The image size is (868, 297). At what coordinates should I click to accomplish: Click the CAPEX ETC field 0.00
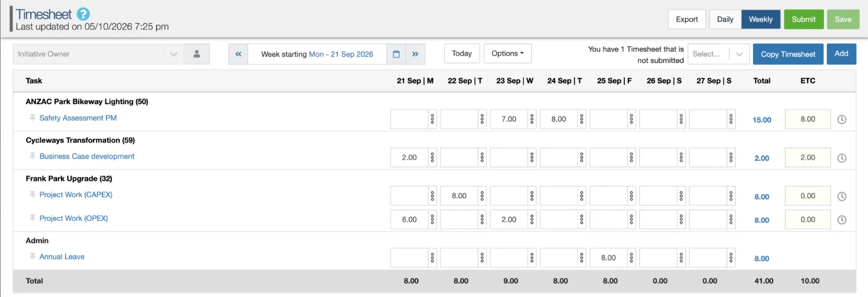coord(808,196)
